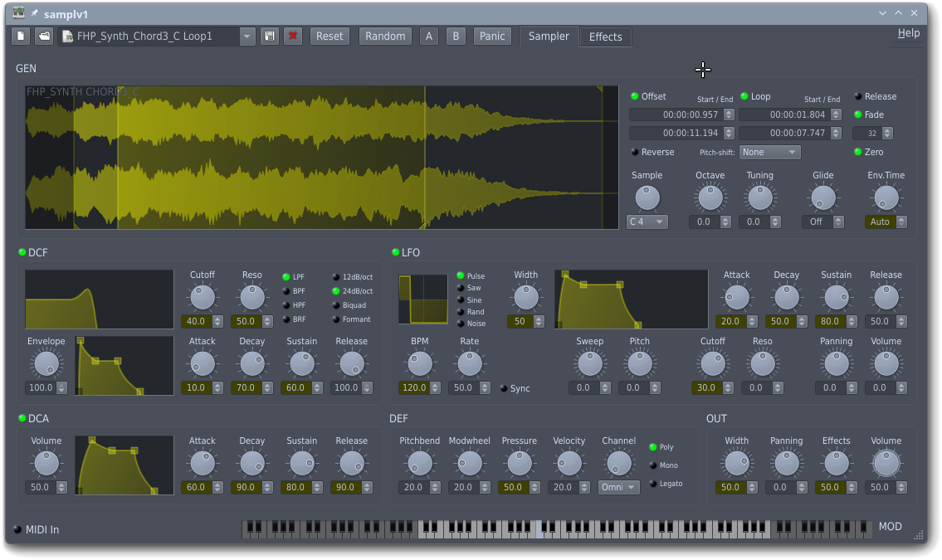Click the DEF Velocity knob
Screen dimensions: 942x560
pos(569,463)
